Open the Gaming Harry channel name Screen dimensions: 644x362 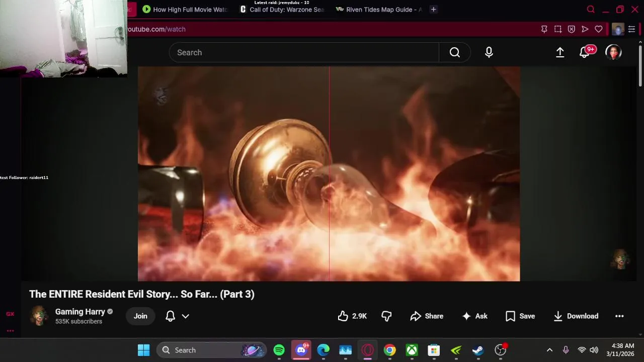pyautogui.click(x=80, y=312)
